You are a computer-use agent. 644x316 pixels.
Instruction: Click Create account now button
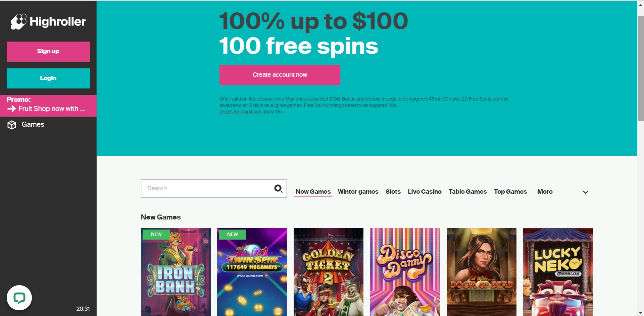[280, 75]
